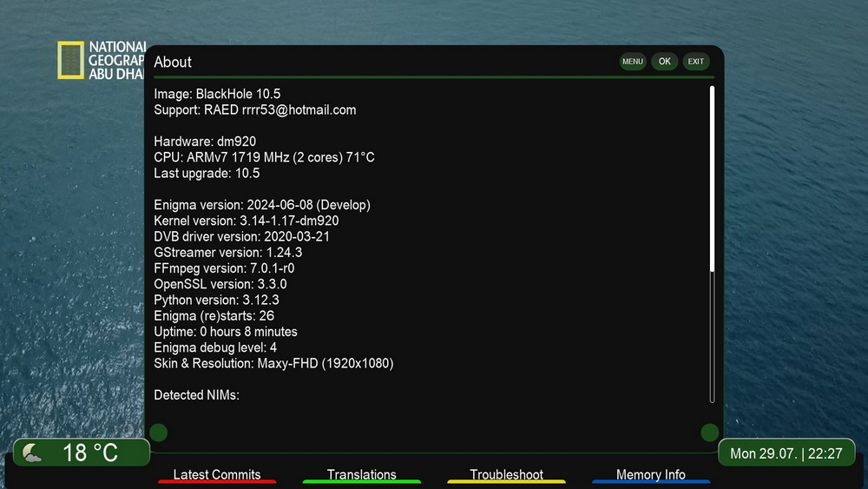Image resolution: width=868 pixels, height=489 pixels.
Task: Select the Support: RAED email line
Action: tap(254, 110)
